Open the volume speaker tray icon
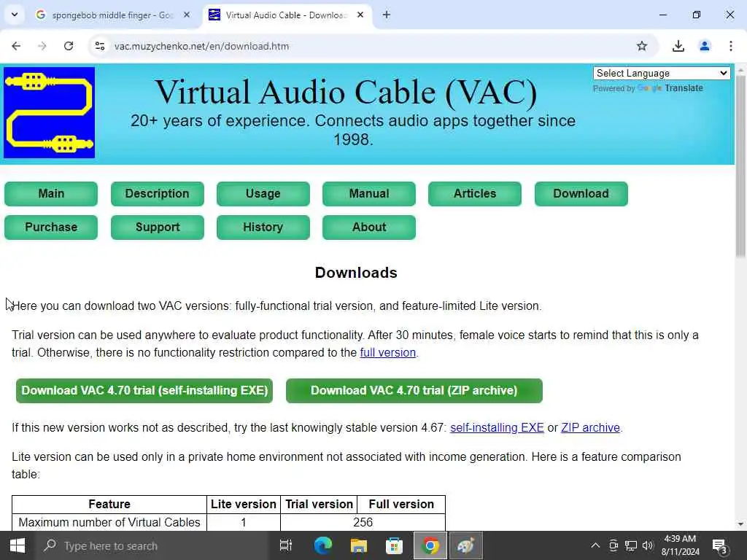 648,545
